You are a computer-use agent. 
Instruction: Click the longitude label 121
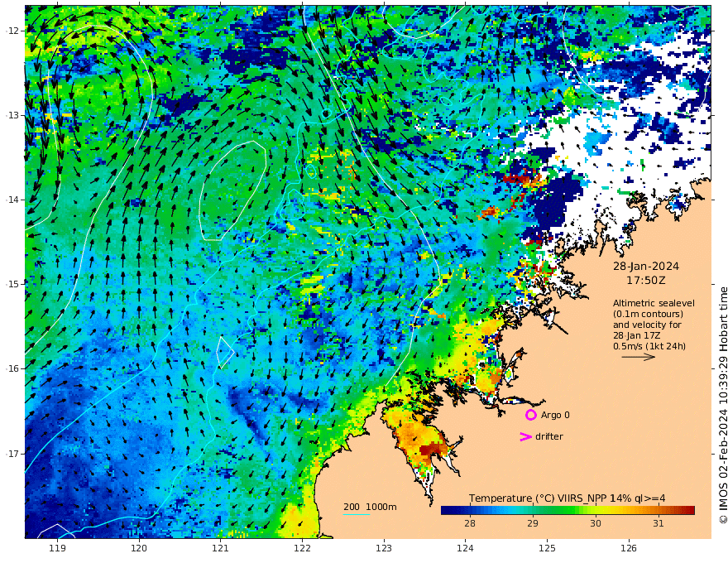coord(221,549)
